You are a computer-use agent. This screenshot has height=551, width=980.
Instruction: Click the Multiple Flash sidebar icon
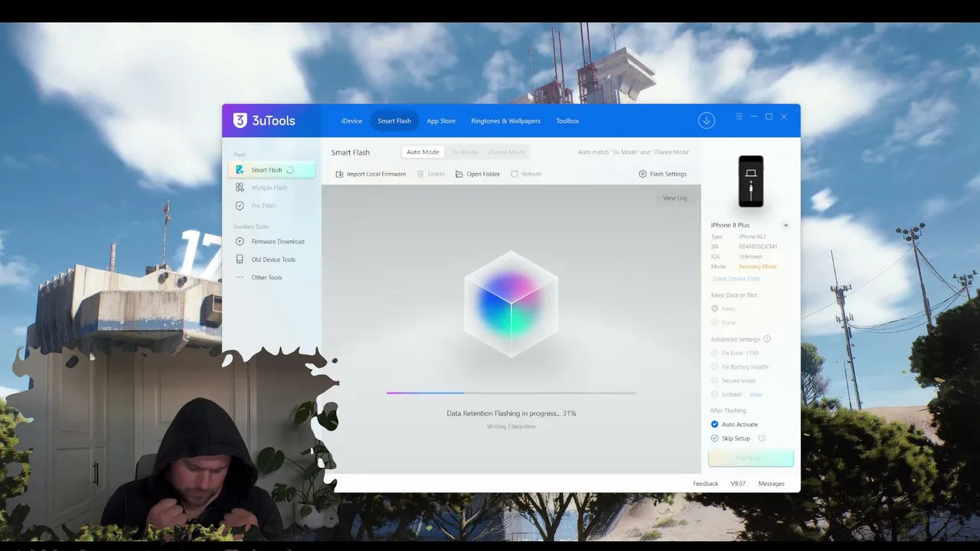click(240, 187)
